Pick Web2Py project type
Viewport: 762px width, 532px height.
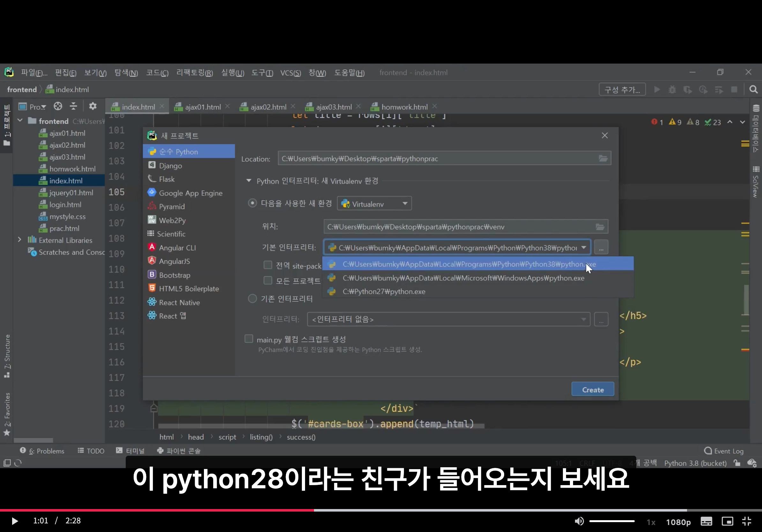point(189,220)
